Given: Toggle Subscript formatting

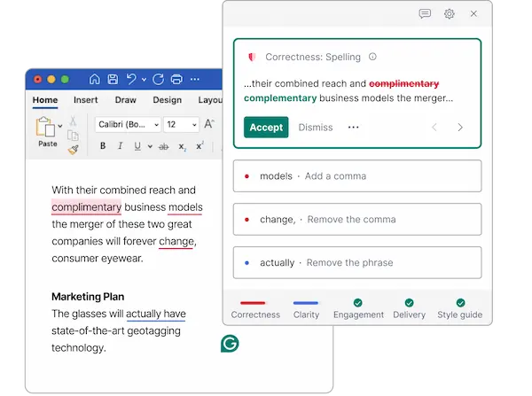Looking at the screenshot, I should (182, 147).
